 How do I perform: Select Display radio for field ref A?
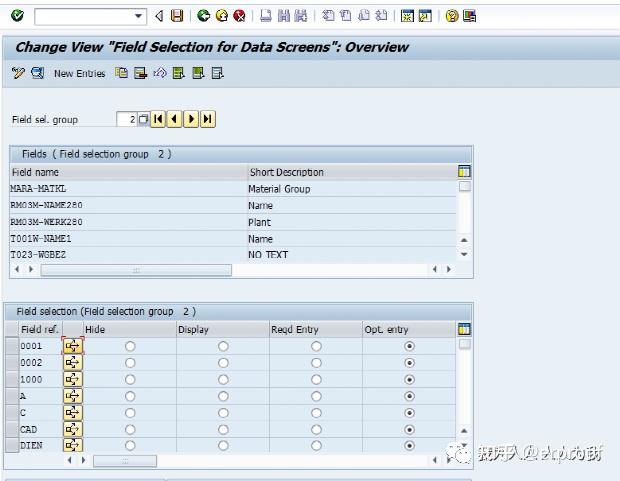[x=223, y=396]
